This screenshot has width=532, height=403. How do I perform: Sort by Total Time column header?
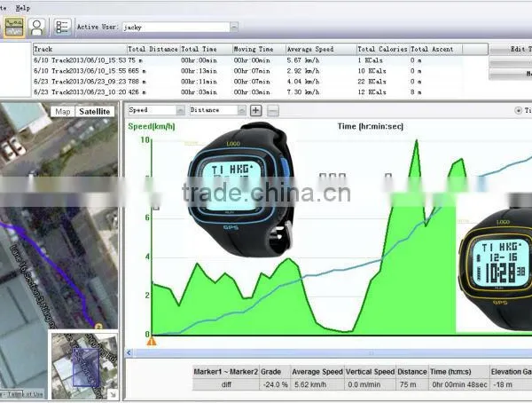pos(206,50)
